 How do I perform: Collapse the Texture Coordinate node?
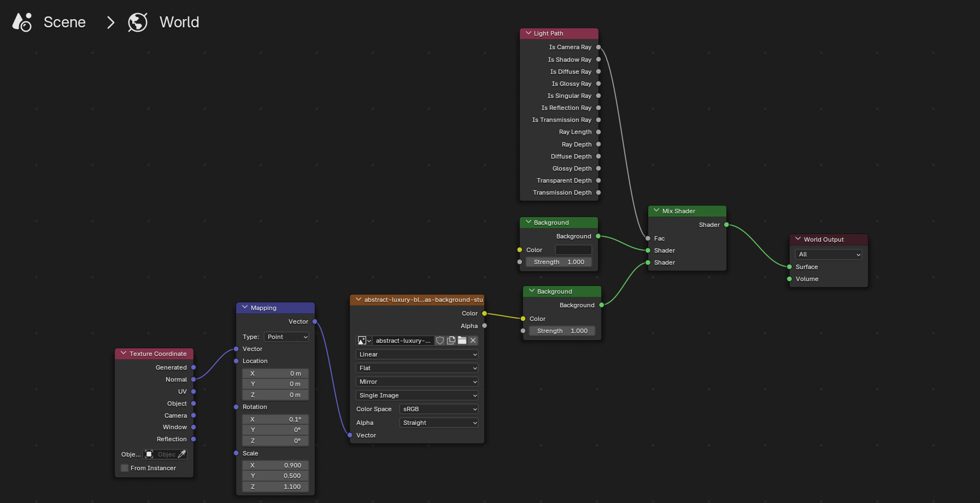pos(124,353)
